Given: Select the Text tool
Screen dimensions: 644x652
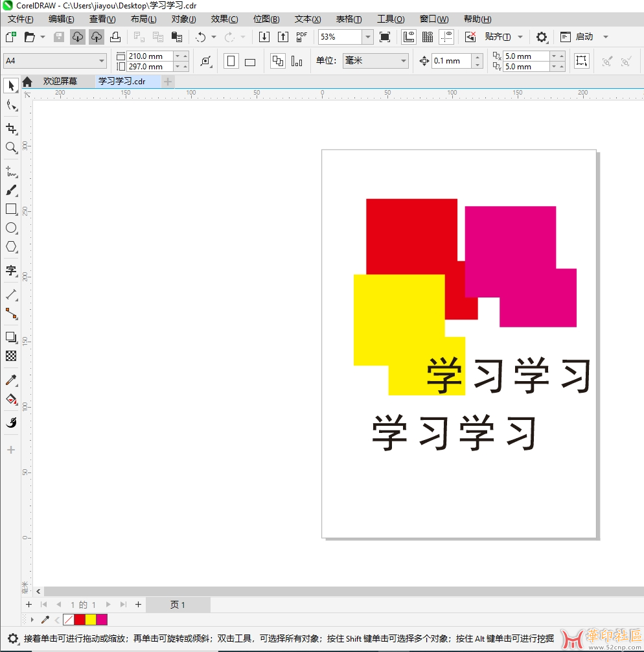Looking at the screenshot, I should click(x=11, y=271).
